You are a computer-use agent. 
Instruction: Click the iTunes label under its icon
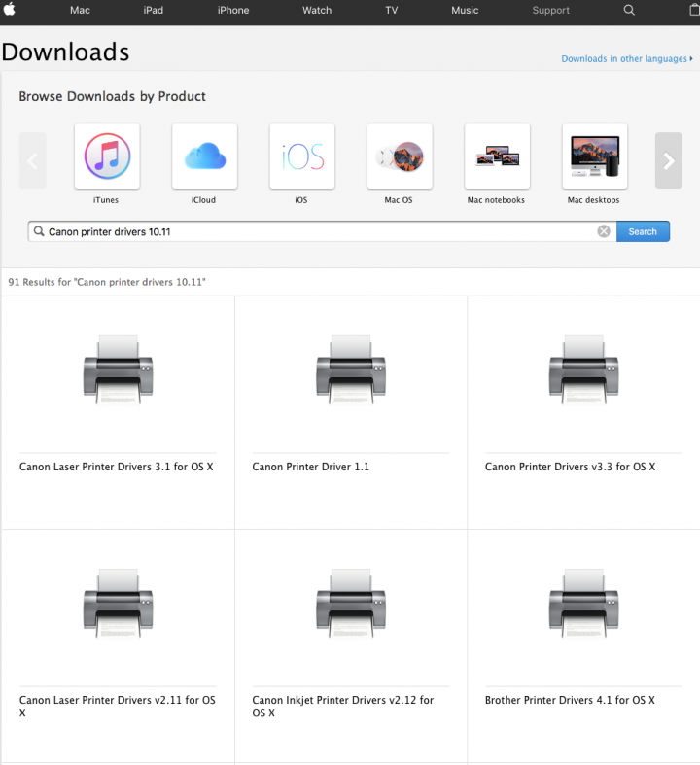[106, 200]
